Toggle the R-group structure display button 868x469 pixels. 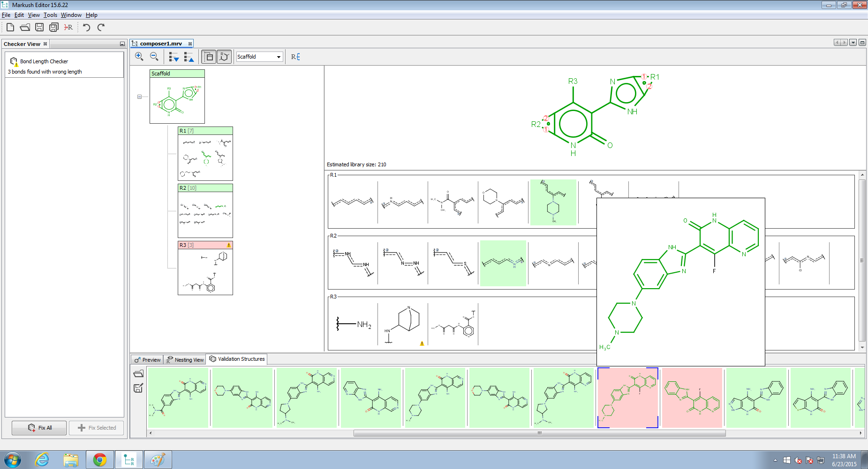(x=224, y=57)
